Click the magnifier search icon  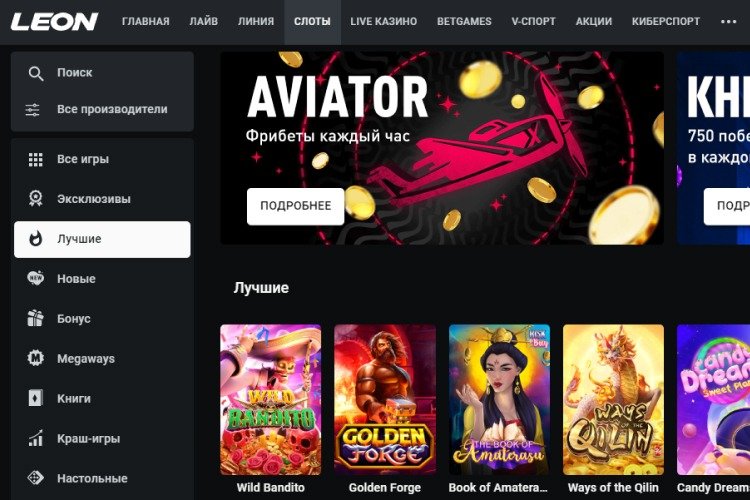35,73
